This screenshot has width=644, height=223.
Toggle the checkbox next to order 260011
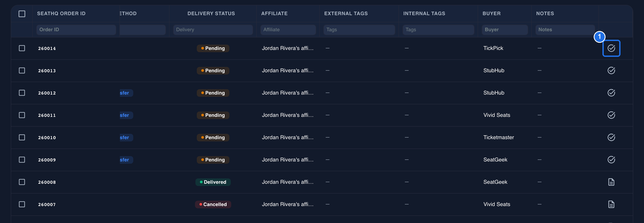(22, 115)
